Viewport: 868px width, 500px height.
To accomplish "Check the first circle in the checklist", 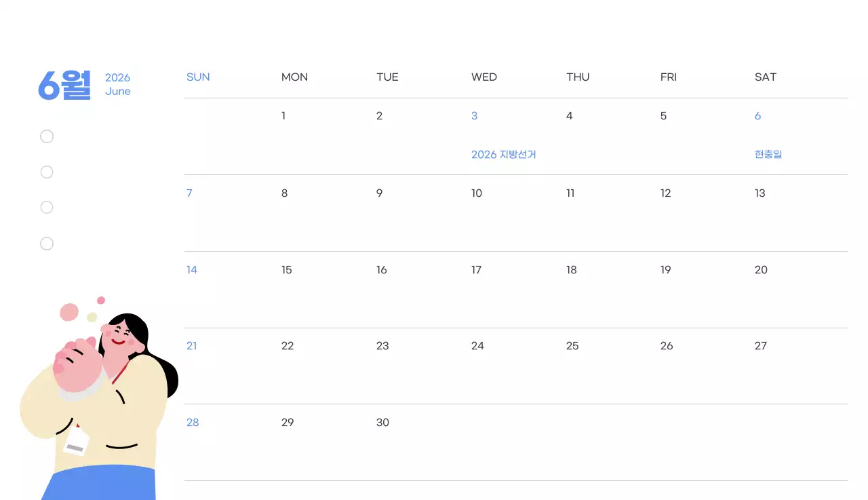I will pyautogui.click(x=47, y=136).
